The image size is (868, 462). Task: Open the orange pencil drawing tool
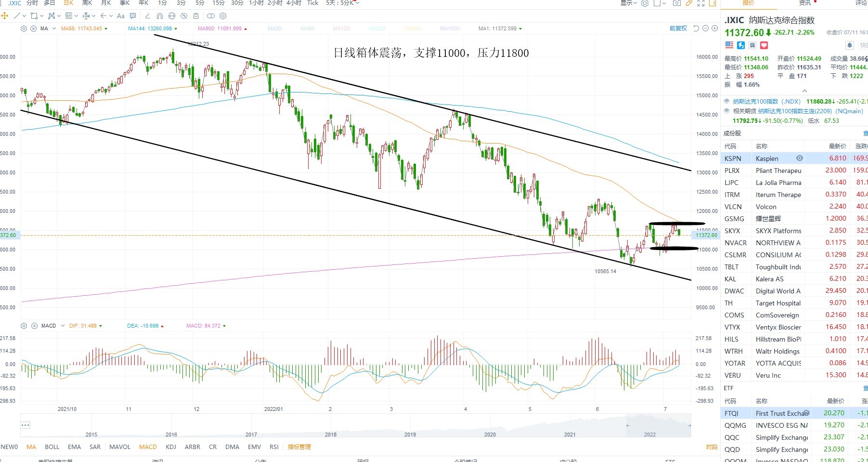689,3
